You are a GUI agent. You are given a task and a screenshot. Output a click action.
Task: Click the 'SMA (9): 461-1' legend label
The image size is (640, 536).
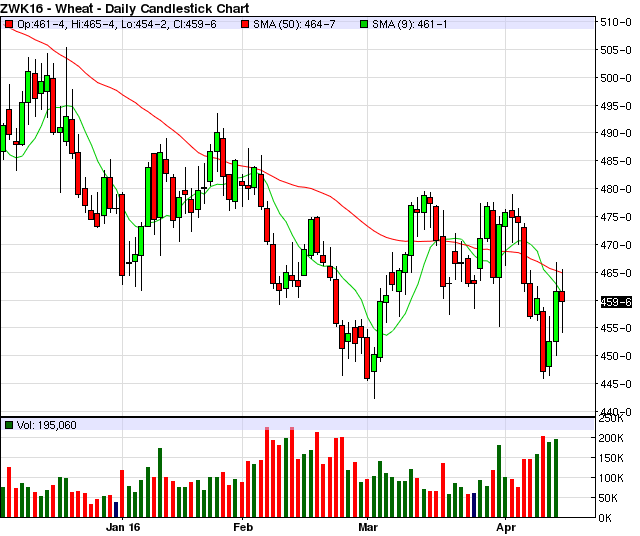point(409,24)
